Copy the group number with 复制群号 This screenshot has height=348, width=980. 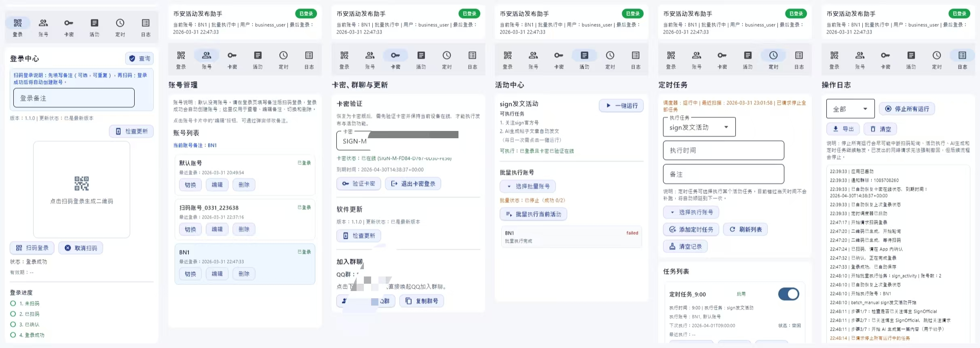pos(422,301)
